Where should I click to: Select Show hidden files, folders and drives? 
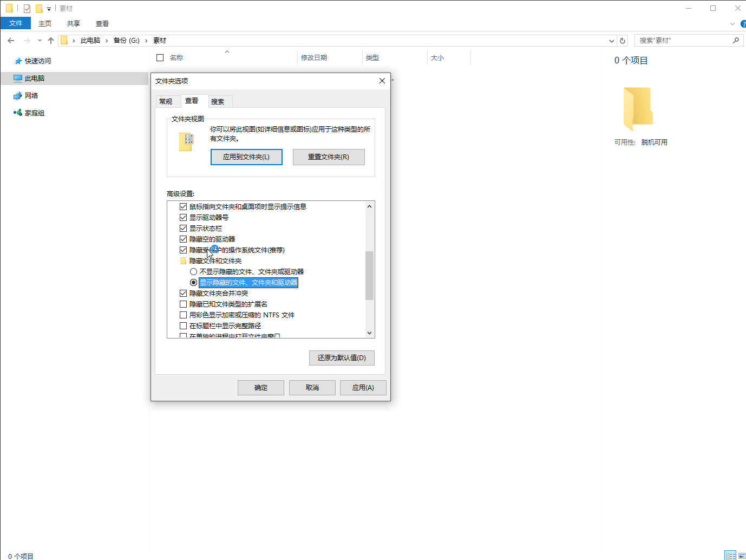[193, 283]
